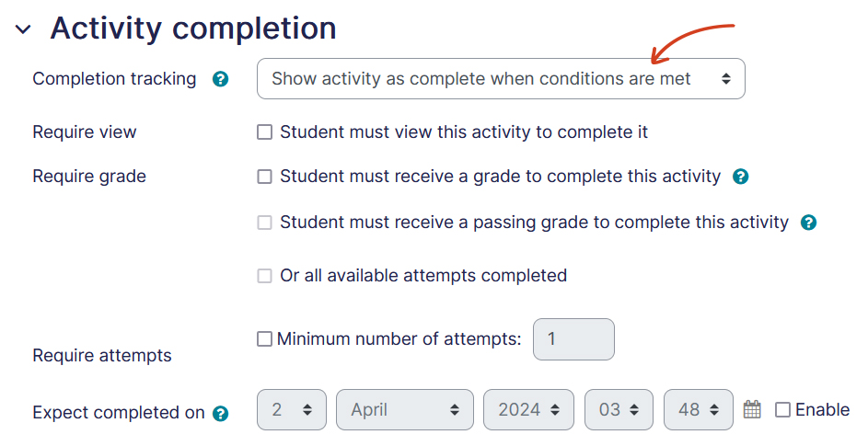Click the minimum attempts number field
This screenshot has height=446, width=868.
(573, 339)
